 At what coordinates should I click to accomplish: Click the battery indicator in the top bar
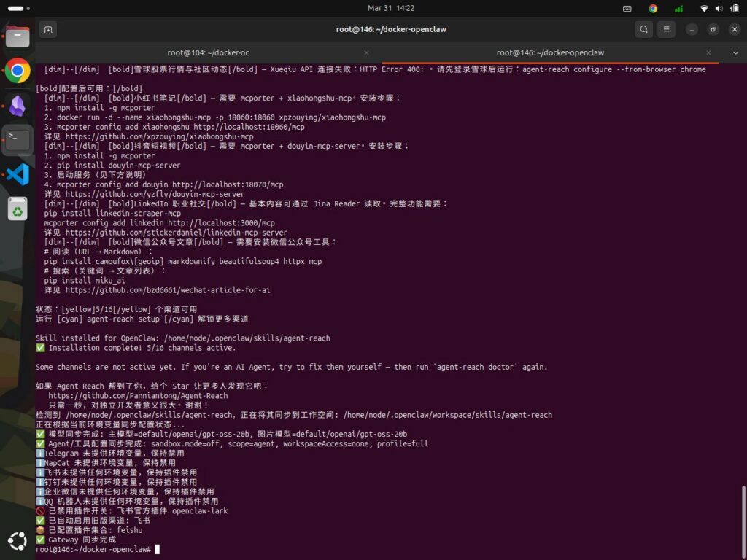pyautogui.click(x=734, y=9)
